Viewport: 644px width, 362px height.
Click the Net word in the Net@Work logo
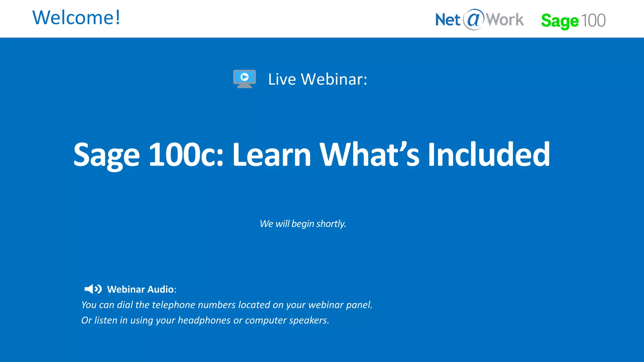click(x=448, y=20)
